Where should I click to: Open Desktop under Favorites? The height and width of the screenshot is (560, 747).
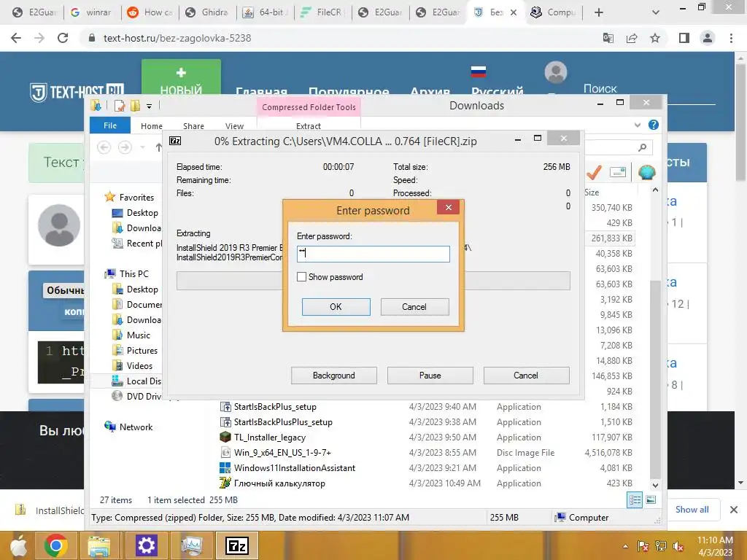tap(142, 213)
